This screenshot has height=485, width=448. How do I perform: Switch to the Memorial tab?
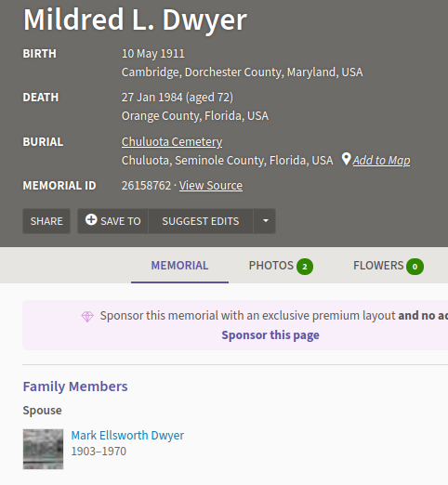(x=179, y=266)
